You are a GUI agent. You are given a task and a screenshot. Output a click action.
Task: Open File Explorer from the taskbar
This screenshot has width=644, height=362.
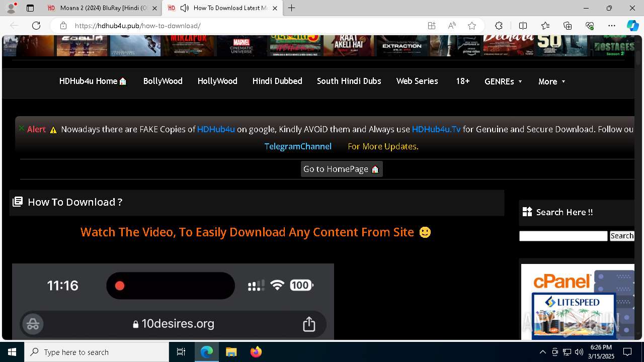point(231,352)
